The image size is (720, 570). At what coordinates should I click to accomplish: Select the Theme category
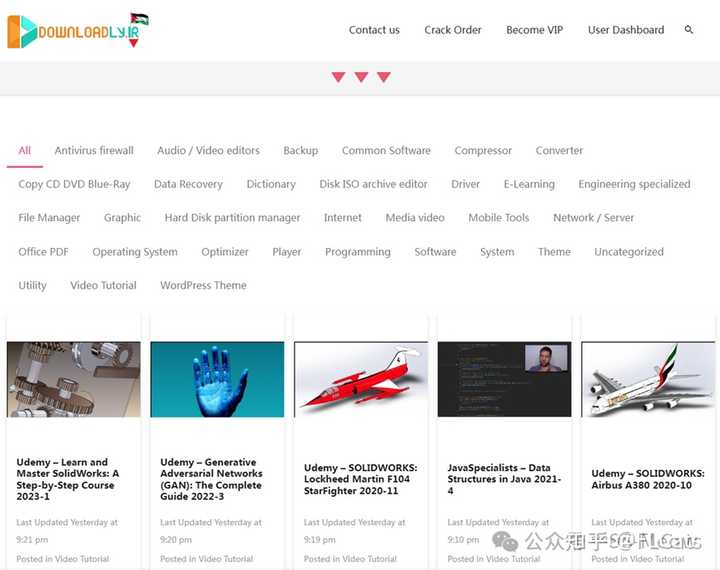pos(554,252)
